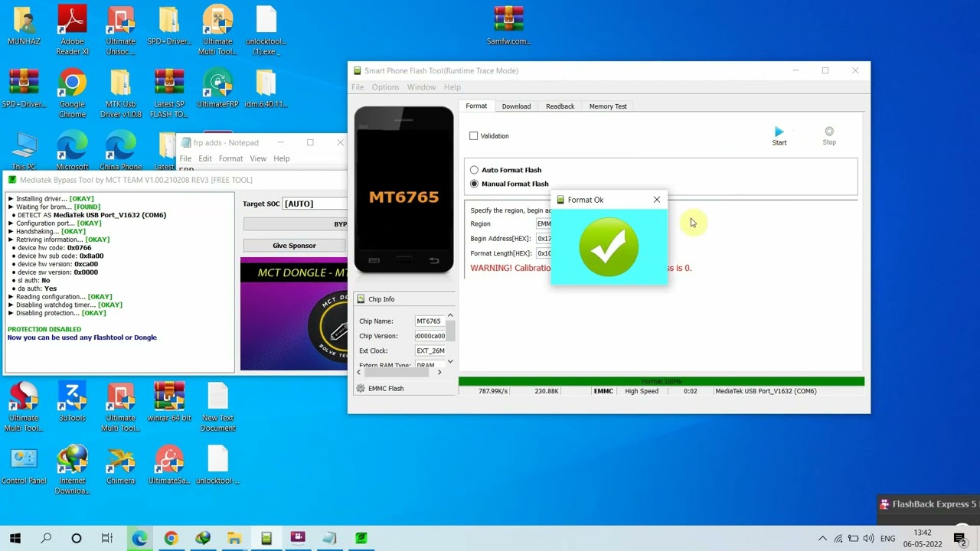The height and width of the screenshot is (551, 980).
Task: Open Chimera desktop icon
Action: (120, 465)
